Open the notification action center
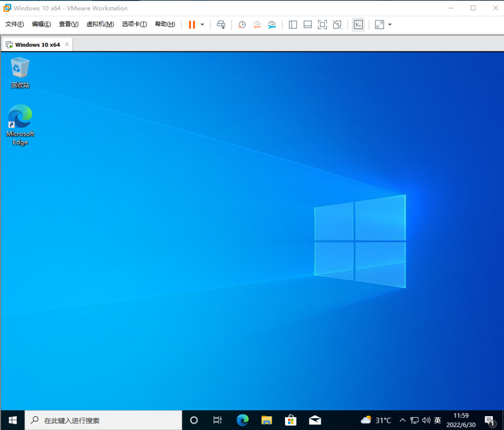The height and width of the screenshot is (430, 504). (490, 420)
